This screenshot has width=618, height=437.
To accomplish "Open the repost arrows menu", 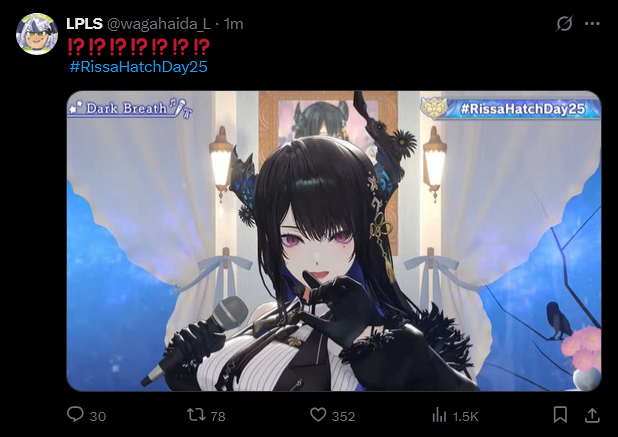I will pyautogui.click(x=196, y=415).
